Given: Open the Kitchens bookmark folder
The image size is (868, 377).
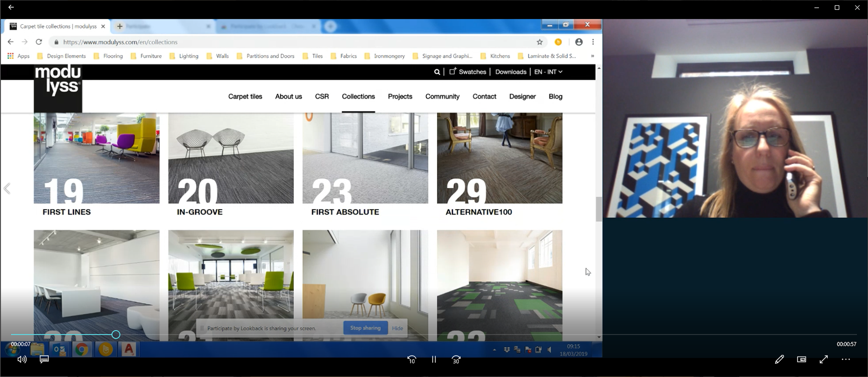Looking at the screenshot, I should [x=495, y=56].
